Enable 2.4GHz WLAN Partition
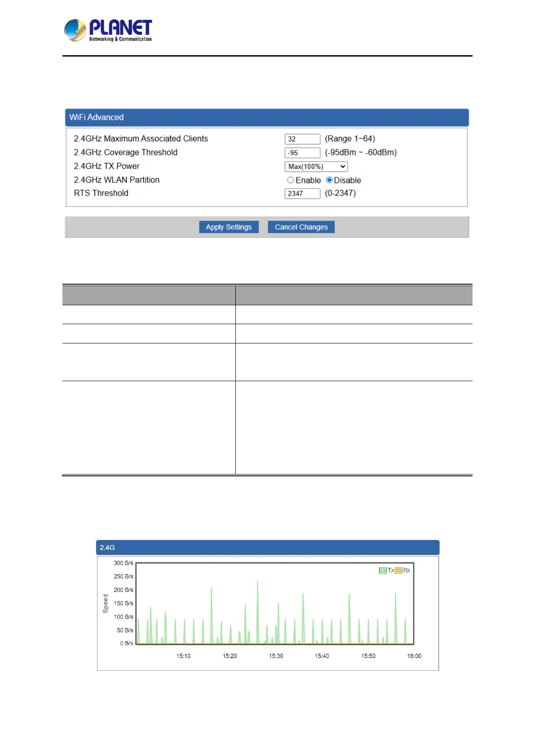 [x=291, y=180]
